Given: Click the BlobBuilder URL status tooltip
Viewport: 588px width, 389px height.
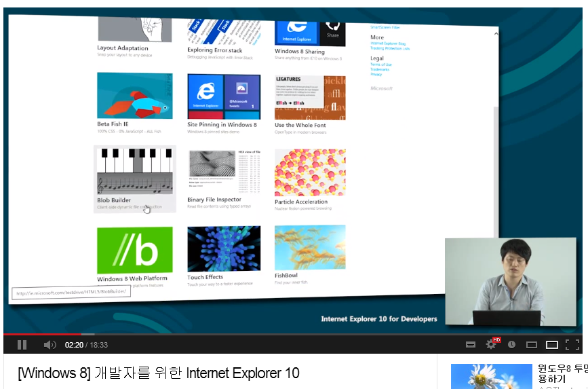Looking at the screenshot, I should [x=71, y=292].
